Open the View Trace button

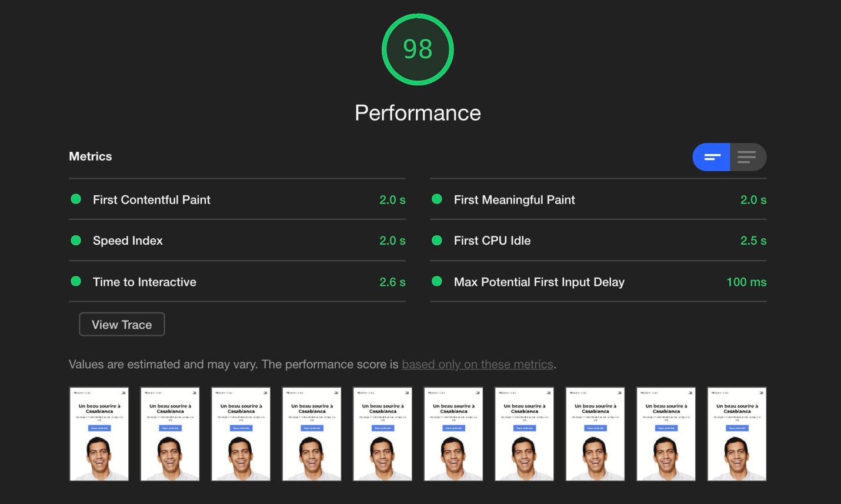(122, 325)
